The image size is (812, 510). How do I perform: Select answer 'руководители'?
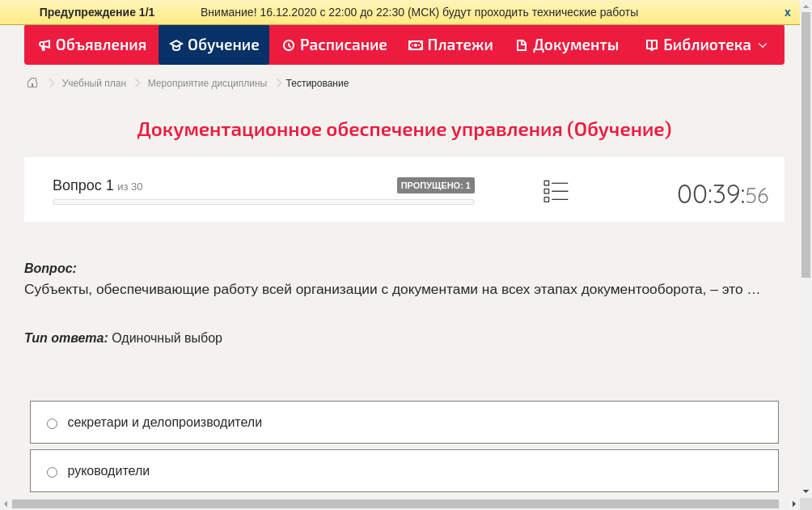coord(52,471)
